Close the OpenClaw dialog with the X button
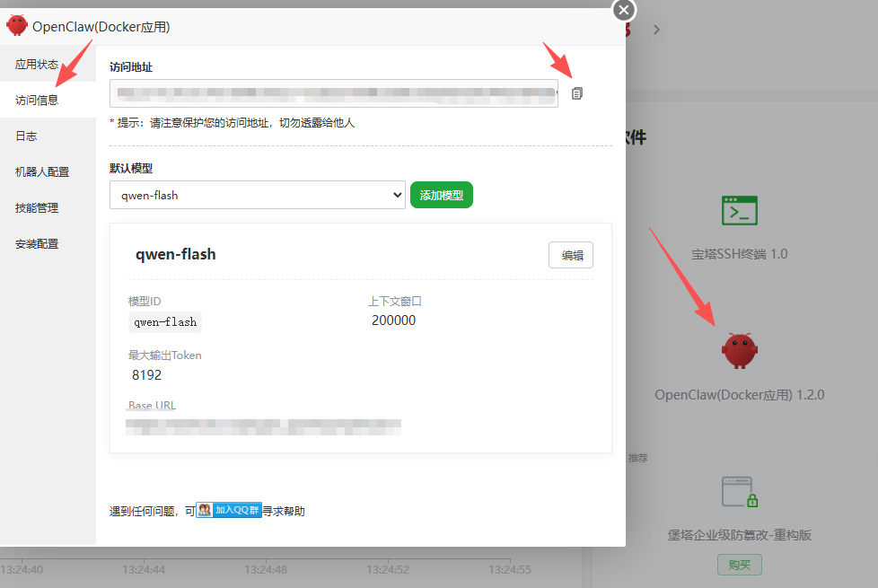The height and width of the screenshot is (588, 878). 624,10
